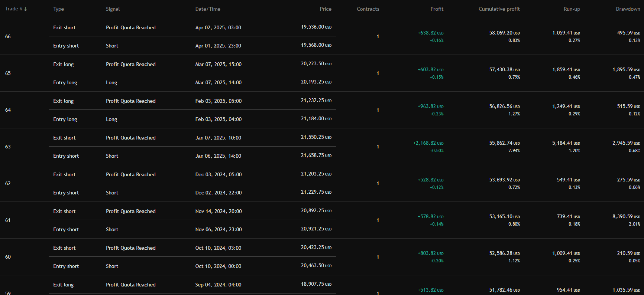Click entry price 20,193.25 USD
The image size is (644, 295).
316,82
